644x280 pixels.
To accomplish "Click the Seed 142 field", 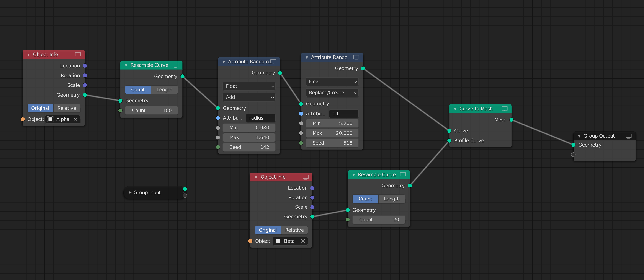I will pos(249,147).
